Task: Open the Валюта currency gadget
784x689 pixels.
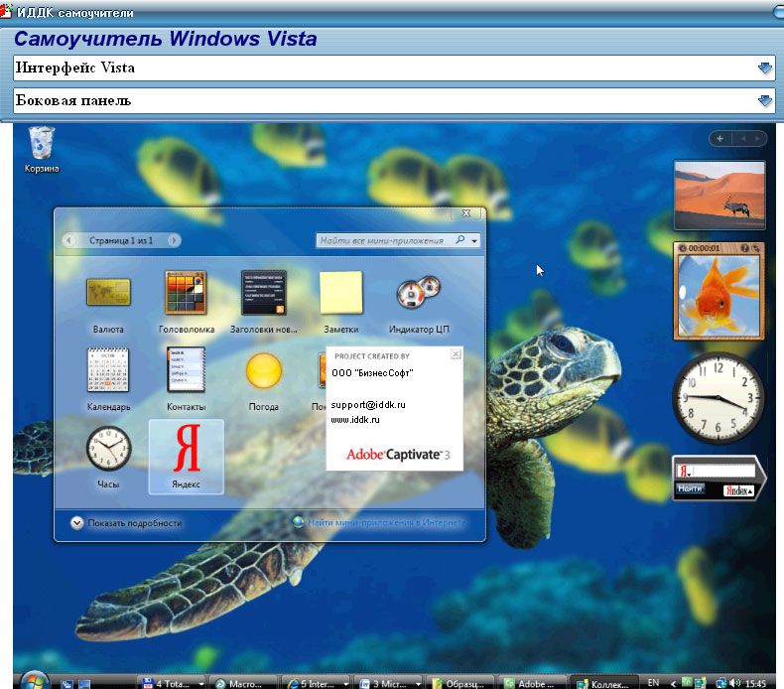Action: point(108,295)
